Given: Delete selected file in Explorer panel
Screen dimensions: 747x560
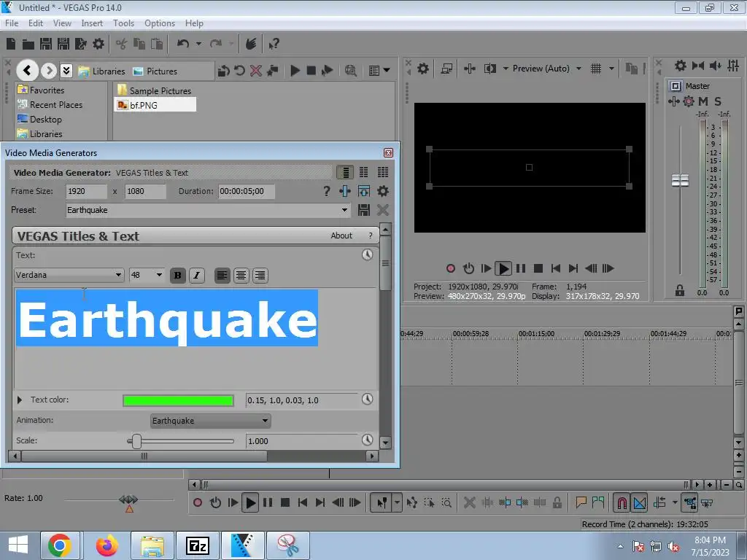Looking at the screenshot, I should coord(256,71).
